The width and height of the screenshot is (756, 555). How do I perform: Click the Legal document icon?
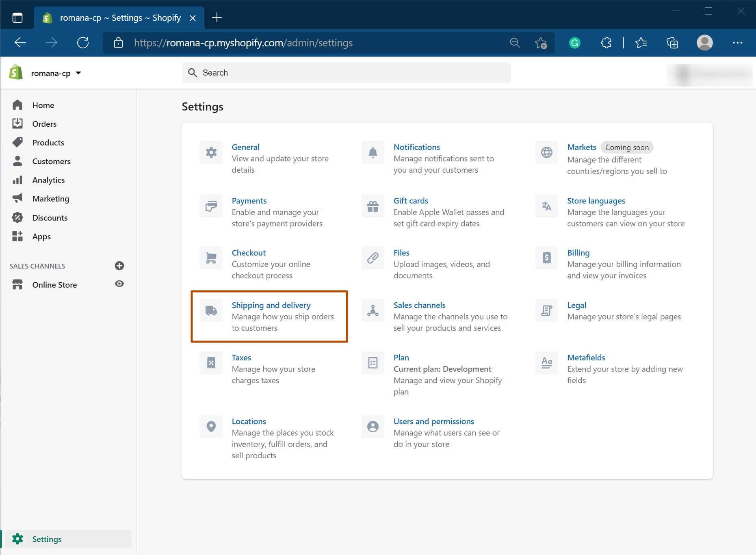coord(547,310)
